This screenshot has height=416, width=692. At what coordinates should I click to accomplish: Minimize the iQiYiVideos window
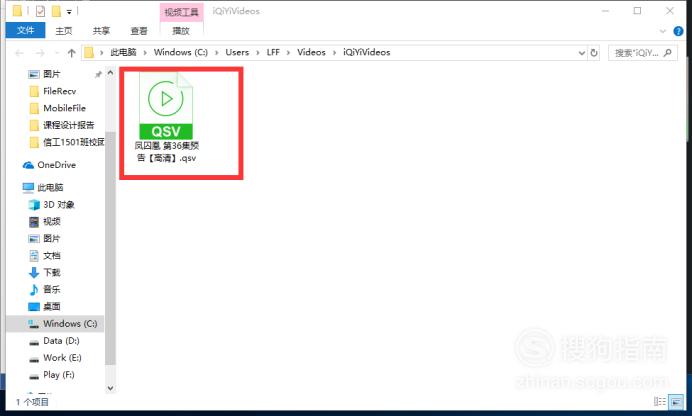point(606,11)
